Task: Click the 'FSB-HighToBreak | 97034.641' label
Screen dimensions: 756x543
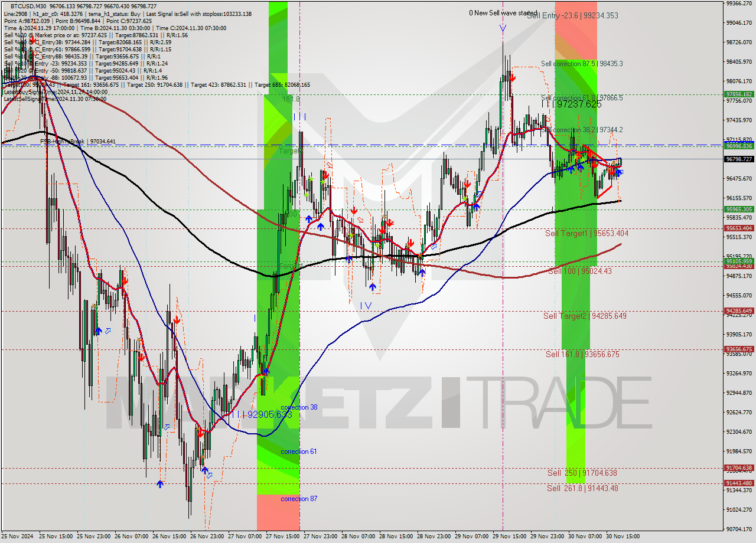Action: tap(78, 142)
